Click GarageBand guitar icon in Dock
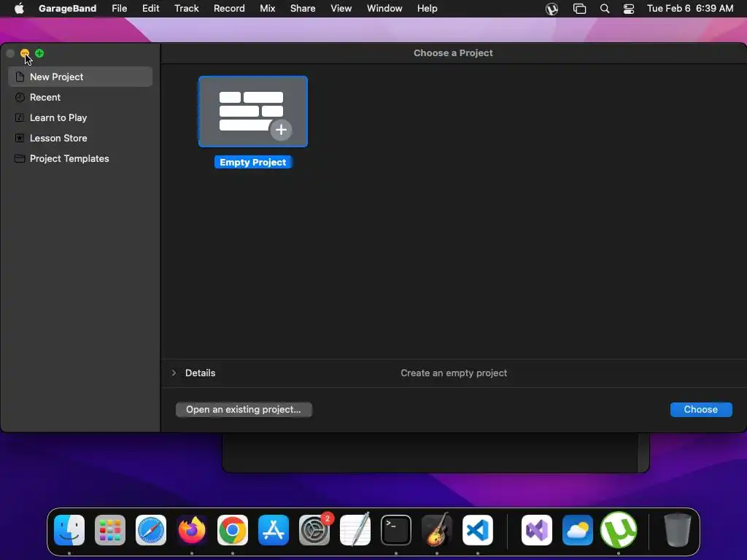The height and width of the screenshot is (560, 747). [437, 530]
